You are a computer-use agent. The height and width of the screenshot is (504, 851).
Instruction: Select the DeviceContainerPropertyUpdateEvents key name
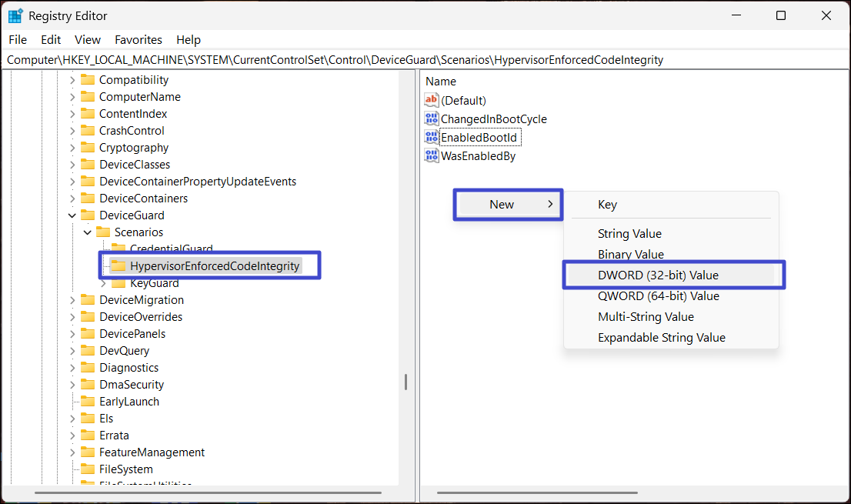click(x=198, y=182)
